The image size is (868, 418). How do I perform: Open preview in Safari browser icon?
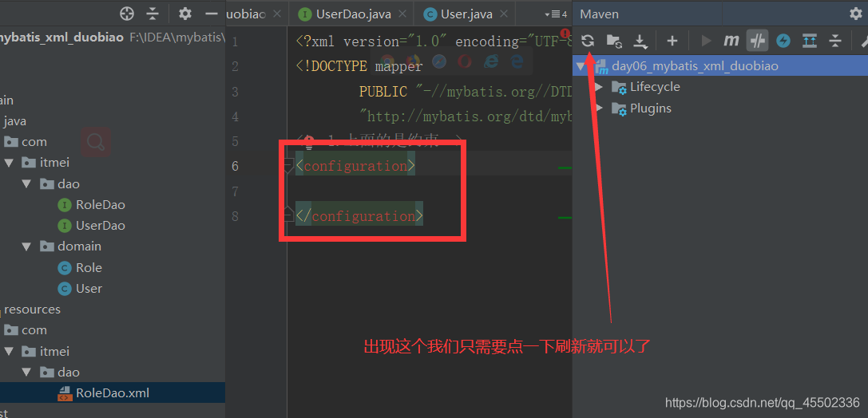439,61
